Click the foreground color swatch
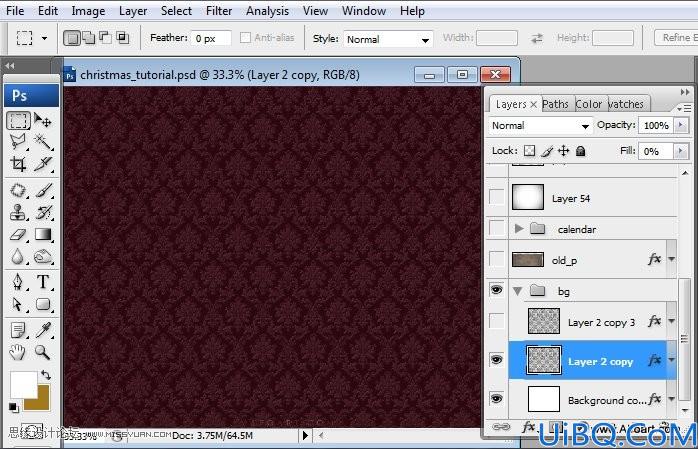 click(x=23, y=384)
